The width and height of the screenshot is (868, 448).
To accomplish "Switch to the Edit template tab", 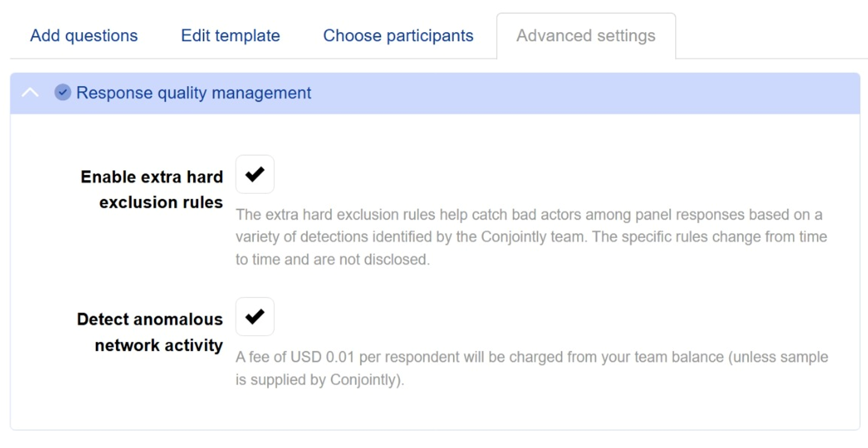I will pos(230,36).
